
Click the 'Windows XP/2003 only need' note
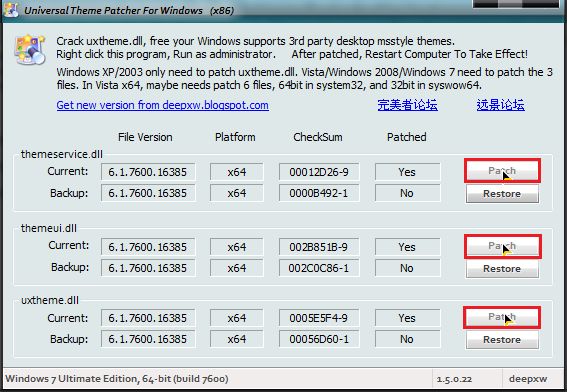304,78
